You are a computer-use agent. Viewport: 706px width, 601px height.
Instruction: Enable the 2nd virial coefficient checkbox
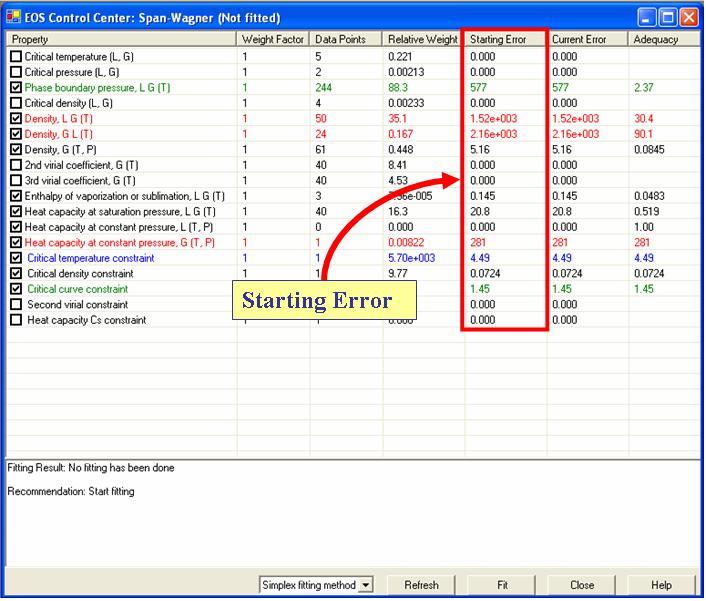click(x=16, y=165)
